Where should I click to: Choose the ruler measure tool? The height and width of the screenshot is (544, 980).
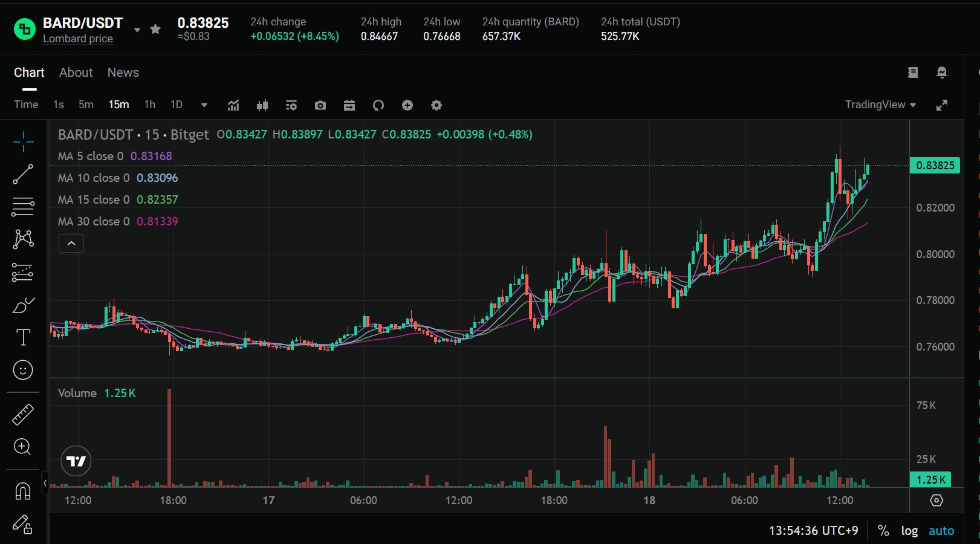[23, 415]
